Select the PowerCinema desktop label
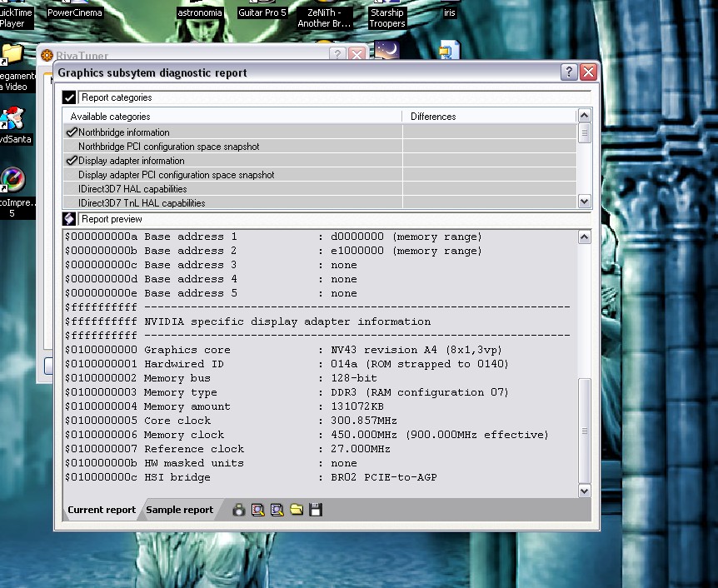Viewport: 718px width, 588px height. click(x=75, y=12)
